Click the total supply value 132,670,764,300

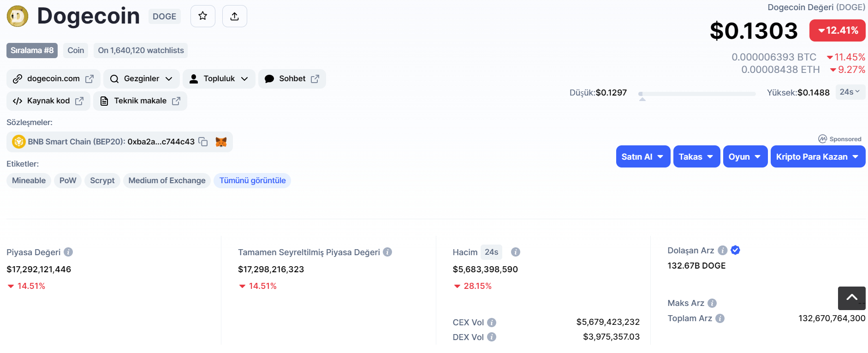832,318
